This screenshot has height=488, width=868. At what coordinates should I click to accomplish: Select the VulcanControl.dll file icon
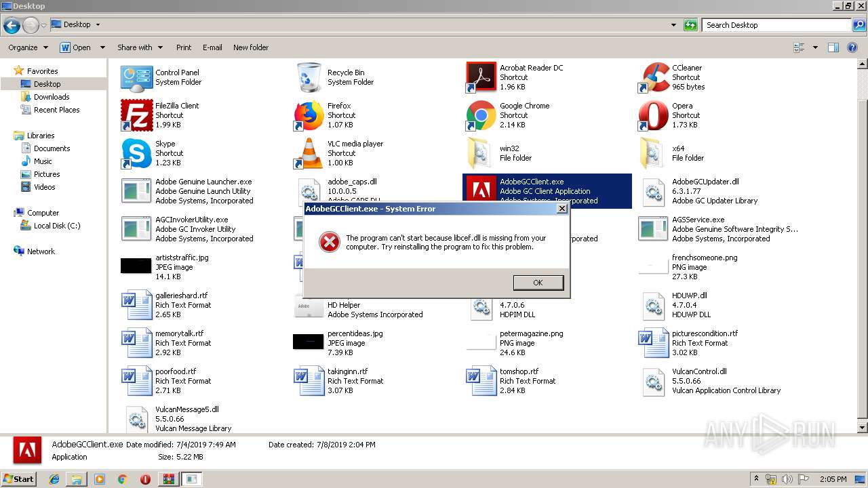653,382
